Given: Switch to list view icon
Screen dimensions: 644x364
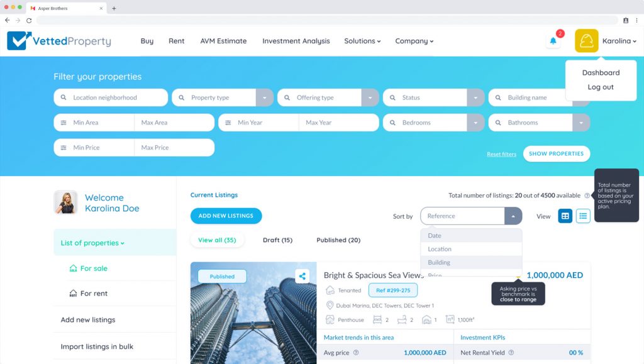Looking at the screenshot, I should point(583,216).
